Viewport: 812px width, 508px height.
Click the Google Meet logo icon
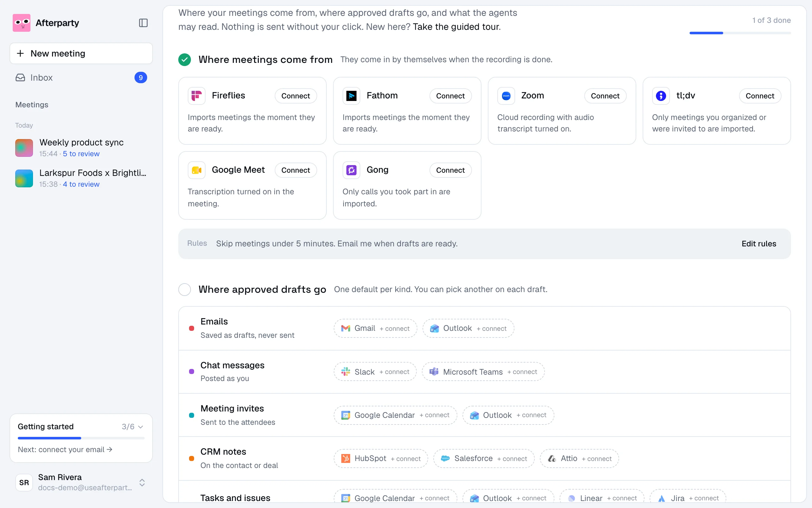click(x=197, y=170)
